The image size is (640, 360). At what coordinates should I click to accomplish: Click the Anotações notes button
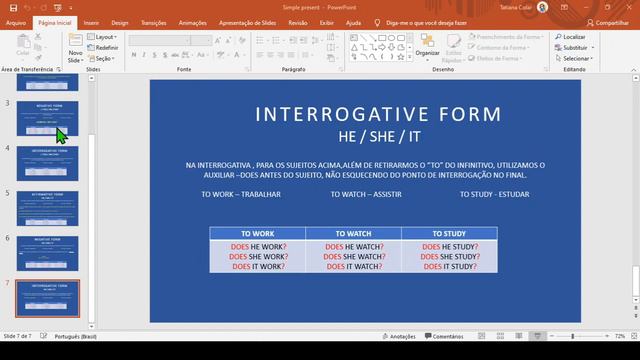[x=399, y=336]
